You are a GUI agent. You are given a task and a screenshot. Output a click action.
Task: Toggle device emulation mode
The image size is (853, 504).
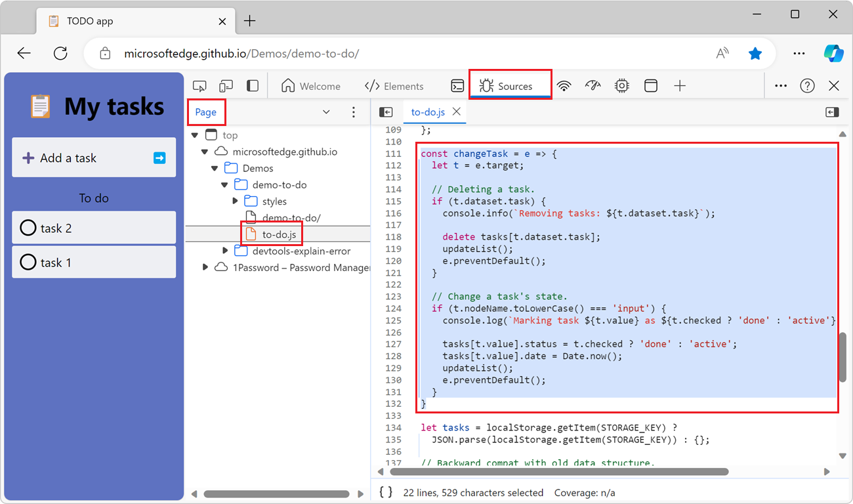coord(226,85)
